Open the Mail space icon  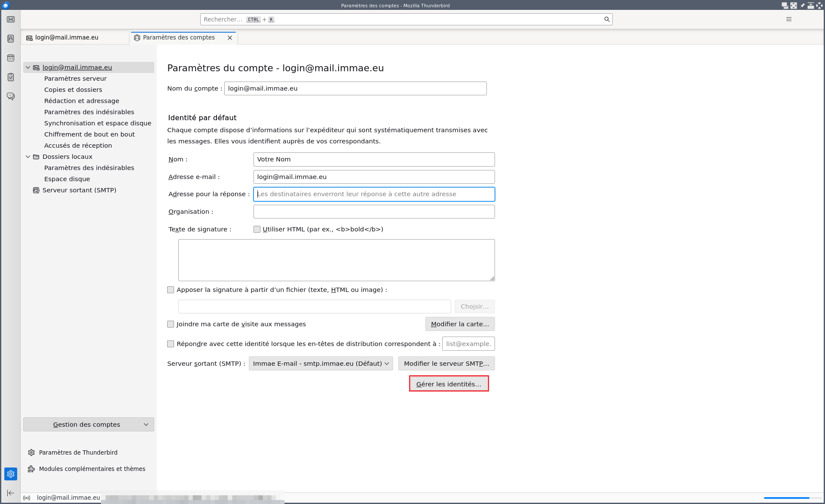(x=11, y=19)
